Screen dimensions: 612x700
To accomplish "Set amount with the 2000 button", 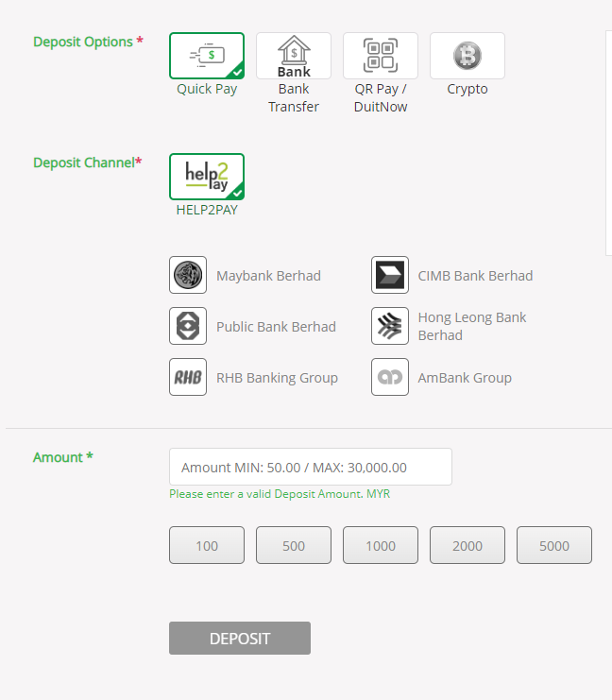I will tap(467, 545).
